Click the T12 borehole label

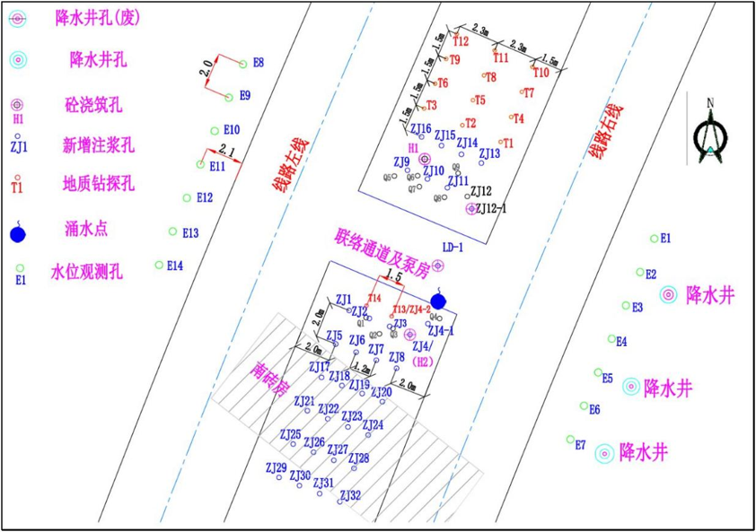pos(461,41)
